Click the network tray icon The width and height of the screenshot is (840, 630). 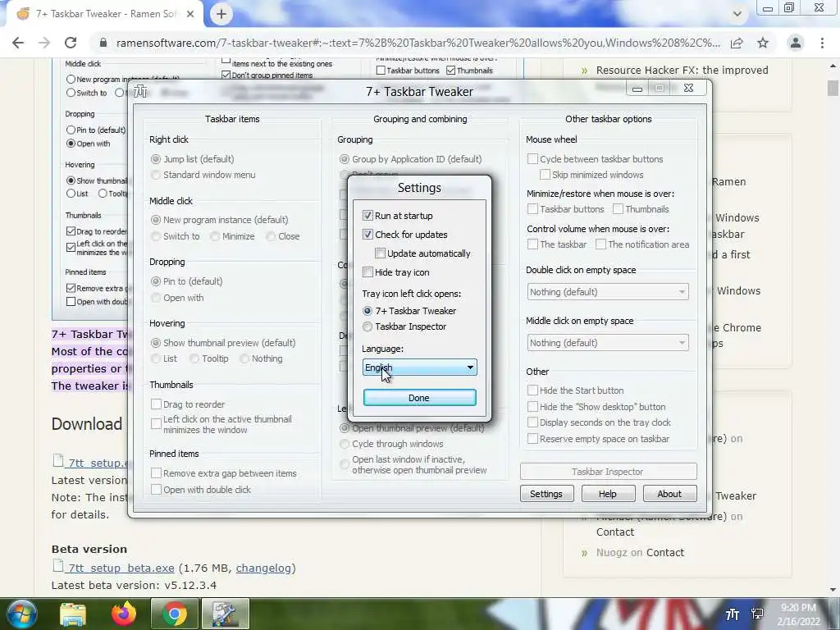tap(757, 614)
